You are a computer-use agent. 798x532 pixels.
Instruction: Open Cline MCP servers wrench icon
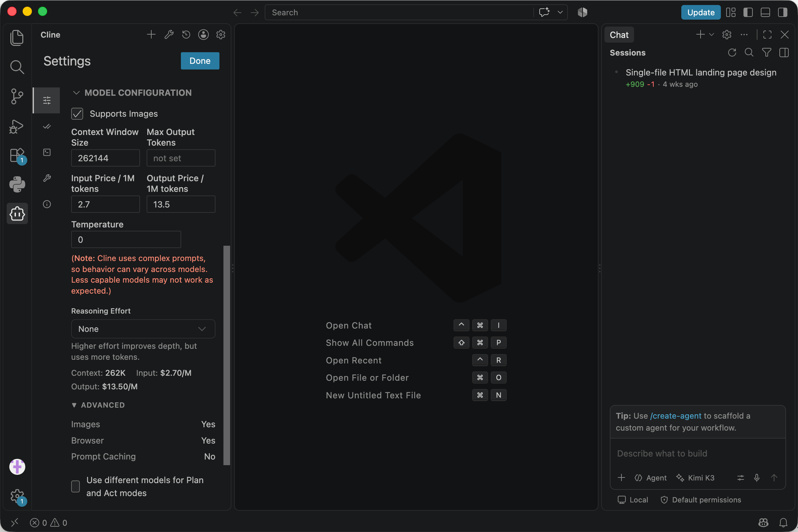point(169,35)
